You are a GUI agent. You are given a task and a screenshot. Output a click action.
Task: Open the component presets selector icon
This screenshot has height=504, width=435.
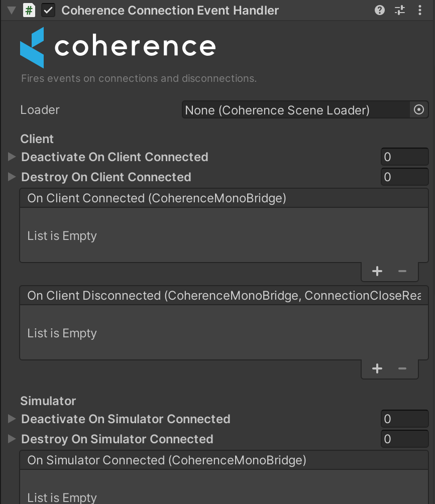[400, 10]
